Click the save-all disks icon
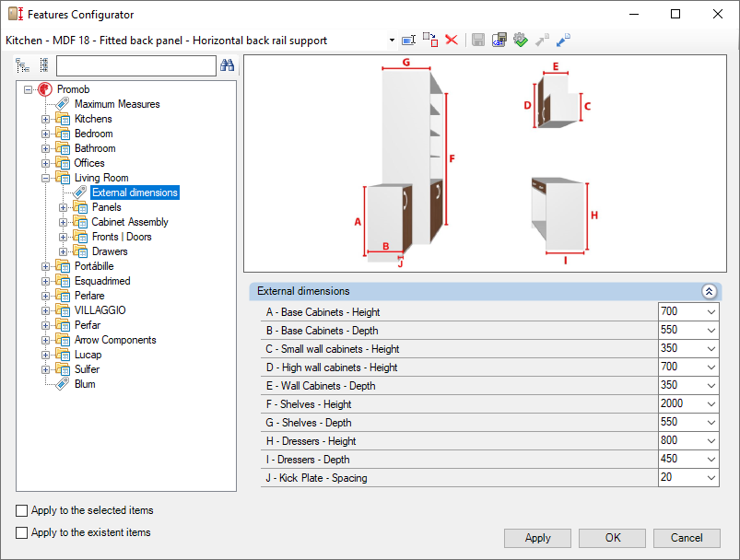The width and height of the screenshot is (740, 560). click(x=499, y=40)
